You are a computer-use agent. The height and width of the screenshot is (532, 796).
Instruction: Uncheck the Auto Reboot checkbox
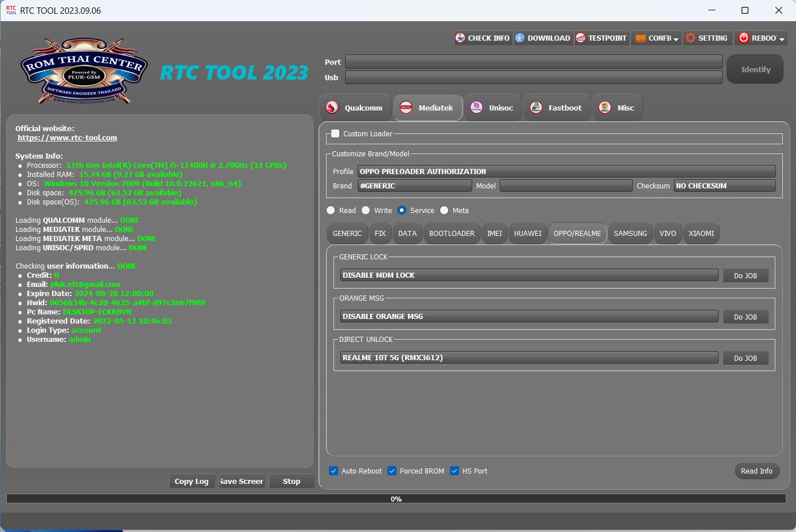pos(334,471)
